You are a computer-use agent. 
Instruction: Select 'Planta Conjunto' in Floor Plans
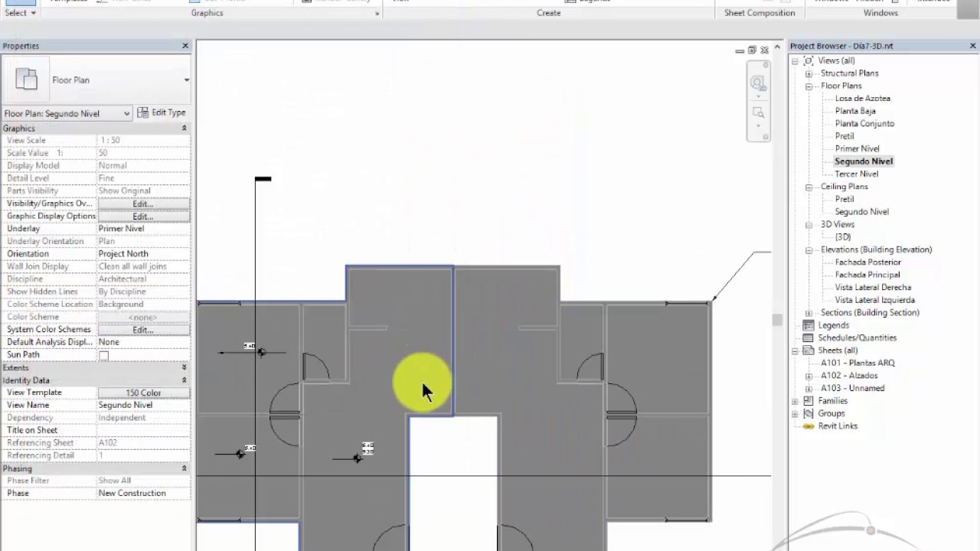(864, 124)
